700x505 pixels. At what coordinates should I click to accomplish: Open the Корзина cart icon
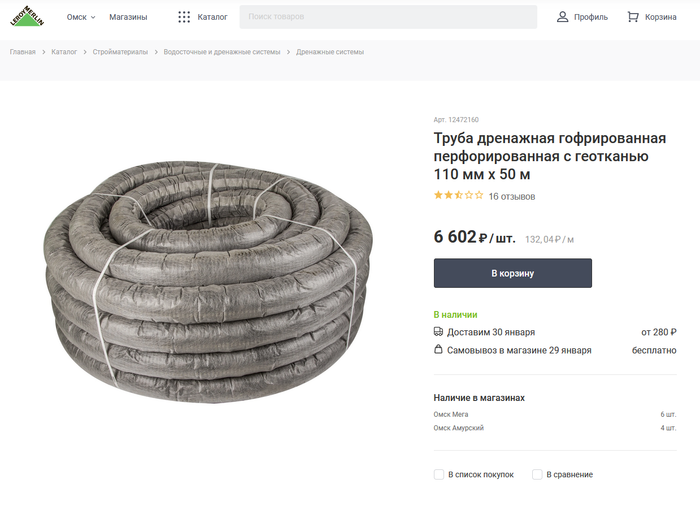(633, 17)
